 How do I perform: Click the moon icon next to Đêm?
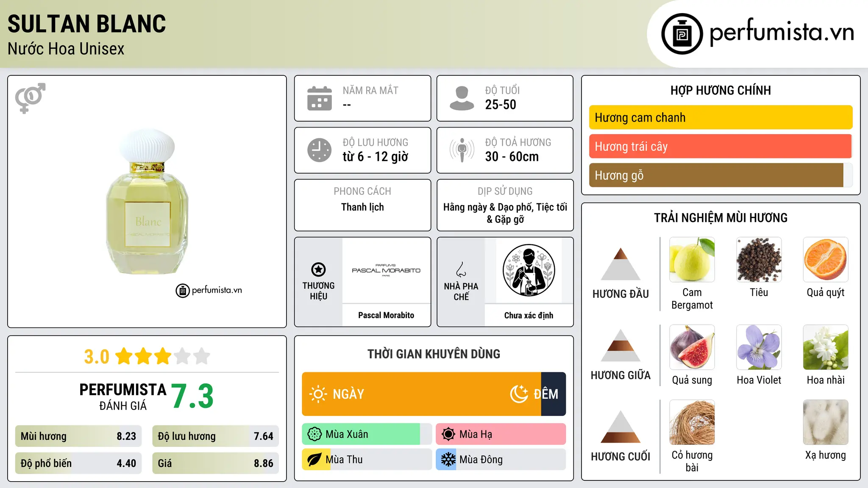(519, 394)
